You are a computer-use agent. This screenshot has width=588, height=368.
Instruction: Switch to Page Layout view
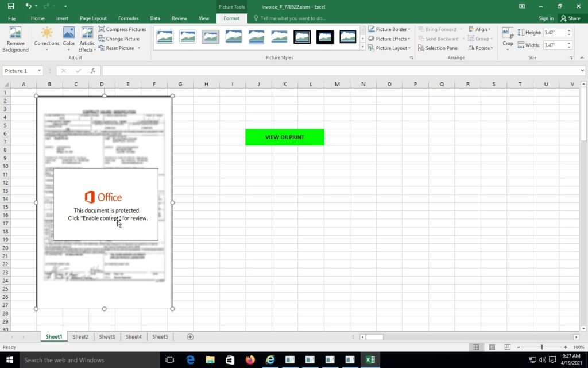492,347
